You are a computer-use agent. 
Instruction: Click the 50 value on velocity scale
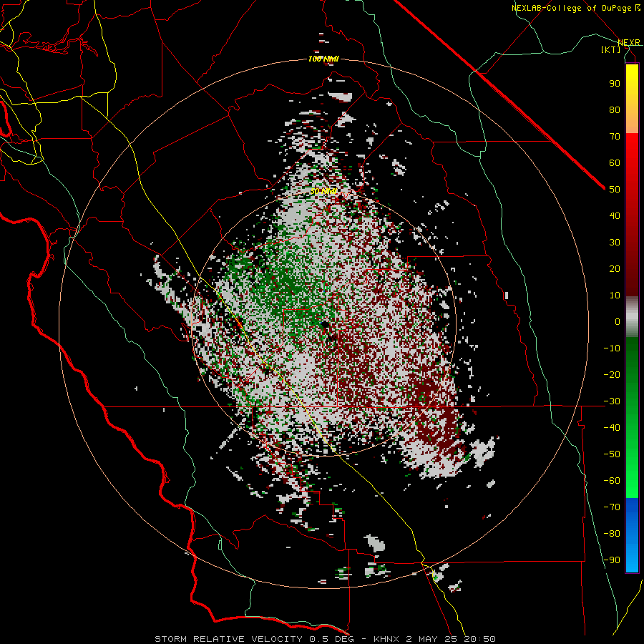pyautogui.click(x=615, y=190)
